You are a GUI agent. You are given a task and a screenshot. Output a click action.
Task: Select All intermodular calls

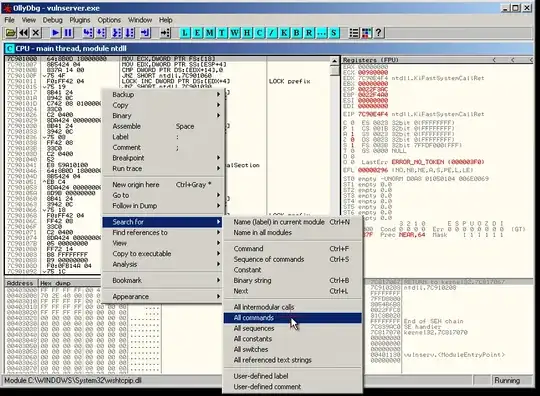pos(292,307)
